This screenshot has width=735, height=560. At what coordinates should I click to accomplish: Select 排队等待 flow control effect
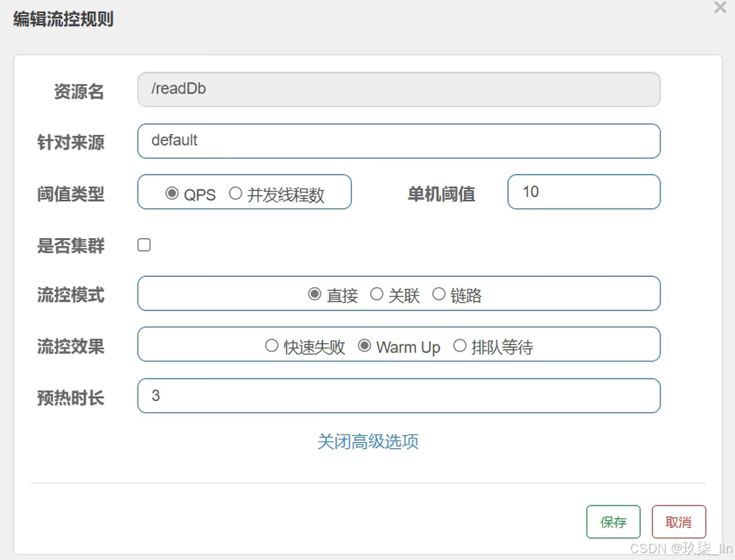coord(460,346)
